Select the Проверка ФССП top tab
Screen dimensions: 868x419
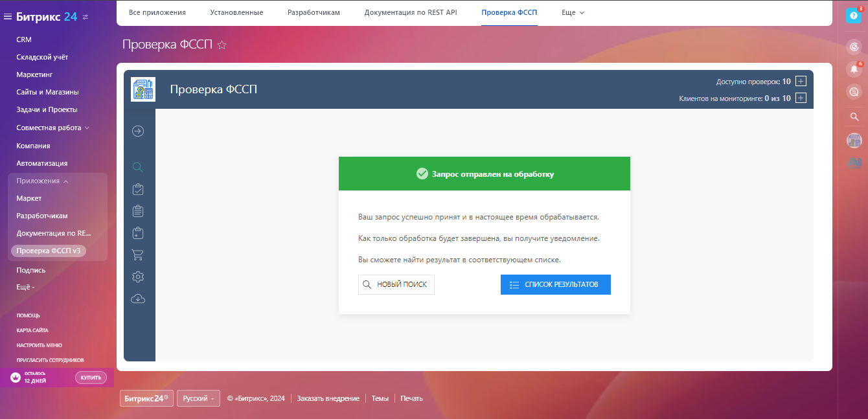coord(509,12)
